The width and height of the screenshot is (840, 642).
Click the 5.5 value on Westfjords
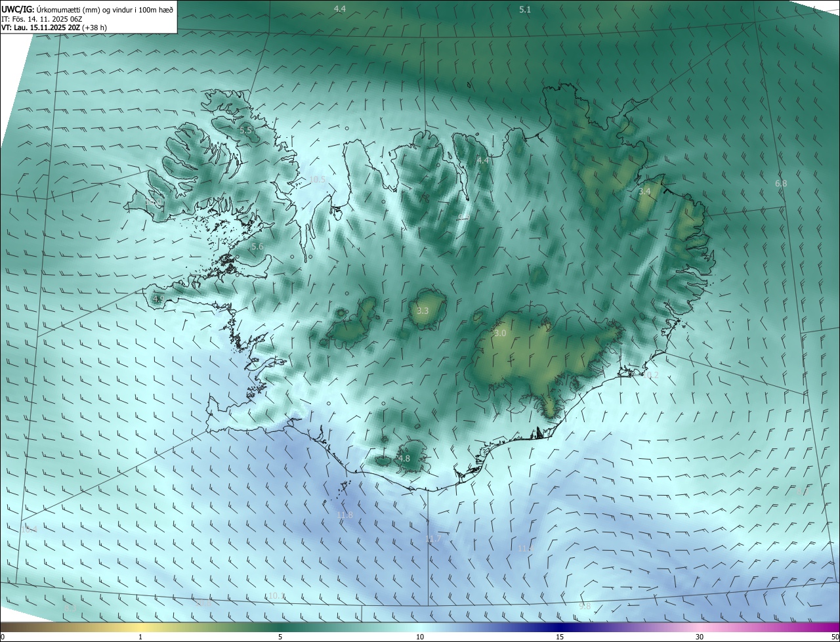point(246,131)
